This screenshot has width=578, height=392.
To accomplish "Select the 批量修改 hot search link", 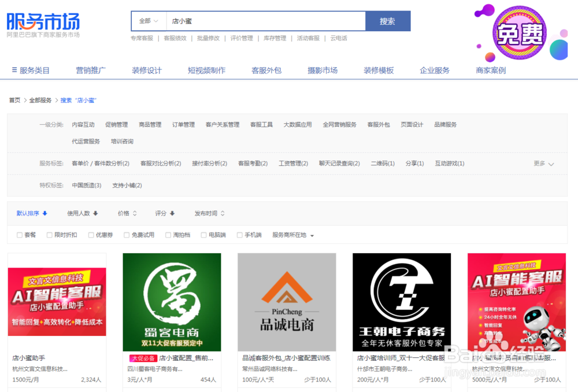I will click(x=208, y=38).
